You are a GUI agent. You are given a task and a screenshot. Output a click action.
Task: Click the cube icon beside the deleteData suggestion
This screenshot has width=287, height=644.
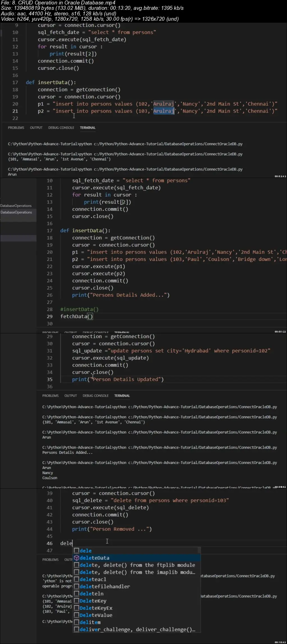click(x=77, y=558)
